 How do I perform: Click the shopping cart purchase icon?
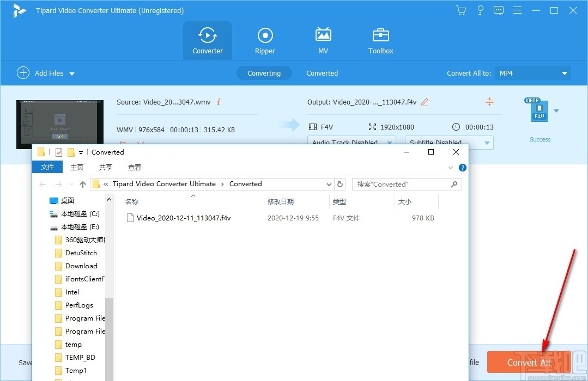461,10
